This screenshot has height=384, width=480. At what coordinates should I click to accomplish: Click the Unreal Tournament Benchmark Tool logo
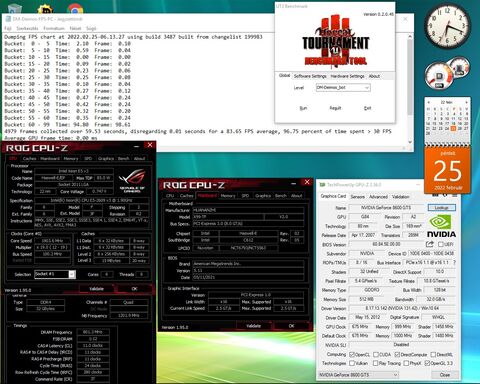click(x=335, y=41)
